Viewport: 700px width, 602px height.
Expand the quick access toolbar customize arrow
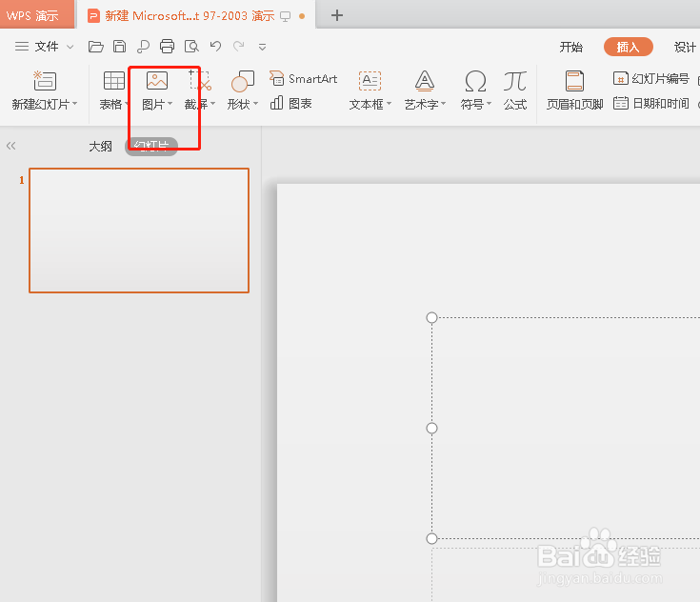tap(262, 47)
